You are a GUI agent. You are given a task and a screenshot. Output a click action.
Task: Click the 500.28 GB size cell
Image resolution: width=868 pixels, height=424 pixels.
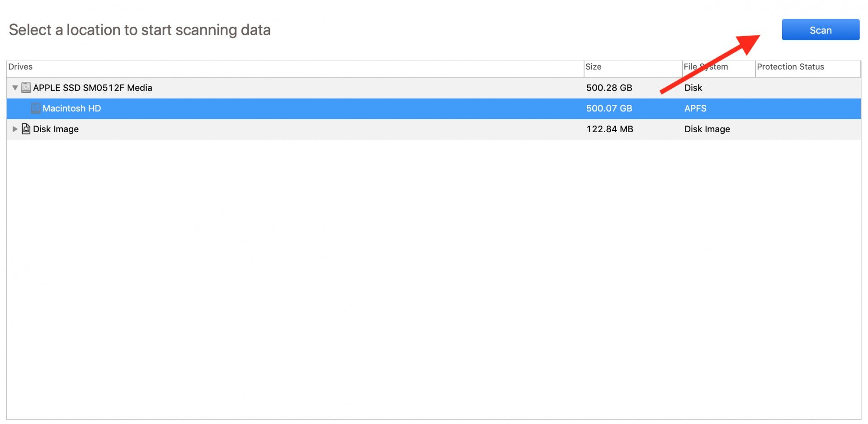pyautogui.click(x=609, y=88)
